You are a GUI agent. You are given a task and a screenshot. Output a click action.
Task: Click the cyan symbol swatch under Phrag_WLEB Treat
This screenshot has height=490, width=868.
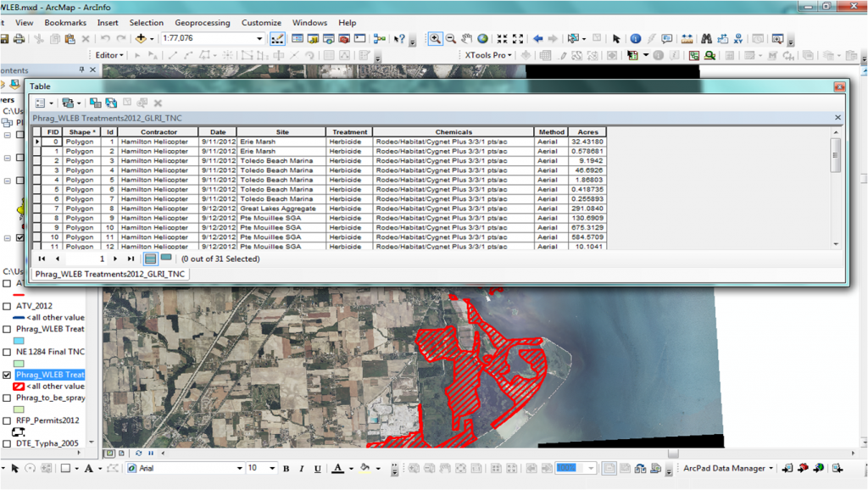click(x=19, y=341)
